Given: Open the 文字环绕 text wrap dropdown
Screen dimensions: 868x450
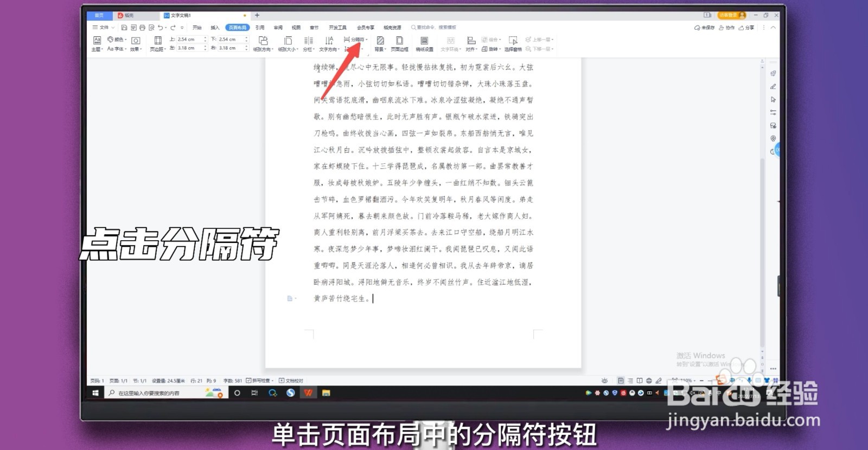Looking at the screenshot, I should click(451, 44).
